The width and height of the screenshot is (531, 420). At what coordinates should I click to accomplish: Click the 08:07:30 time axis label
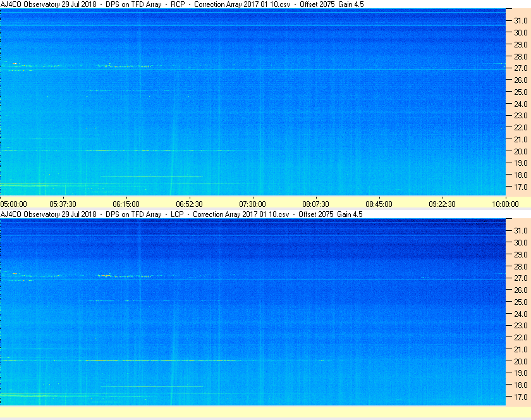pyautogui.click(x=315, y=204)
